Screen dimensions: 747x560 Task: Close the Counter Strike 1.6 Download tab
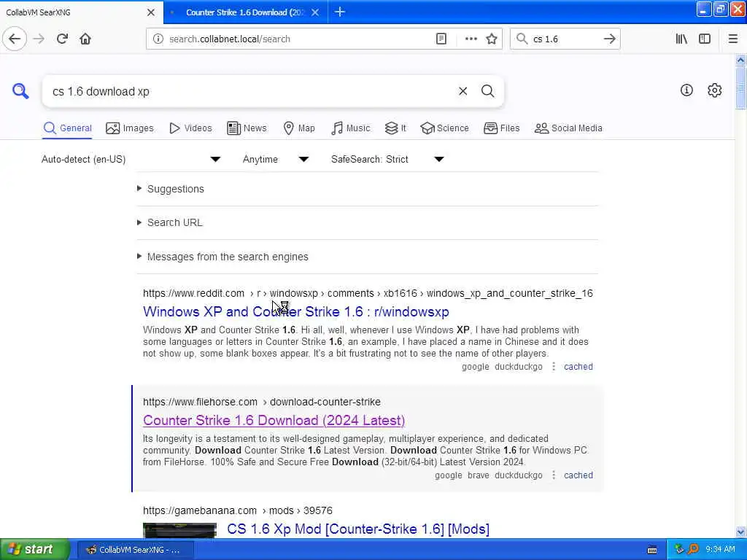315,12
